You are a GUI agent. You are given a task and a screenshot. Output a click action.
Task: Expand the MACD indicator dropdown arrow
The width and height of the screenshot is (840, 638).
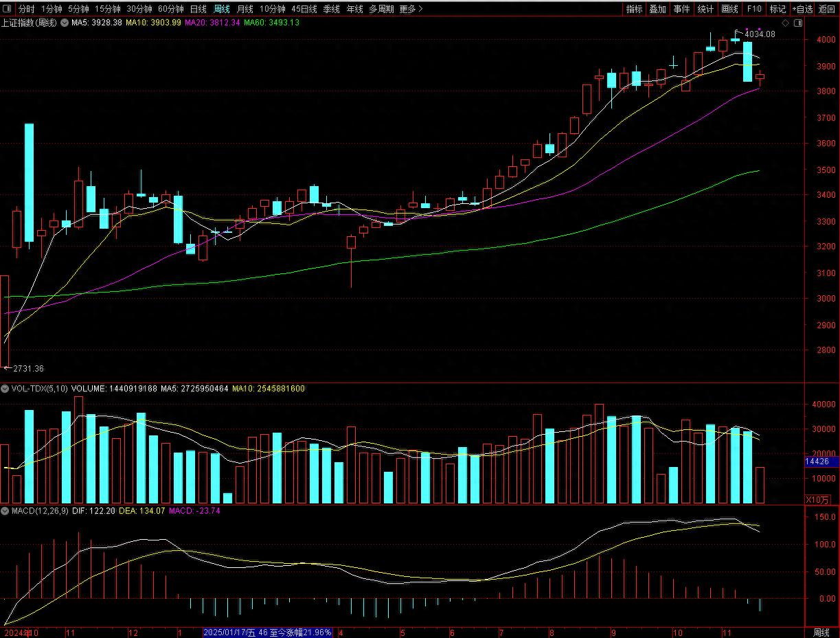(5, 511)
